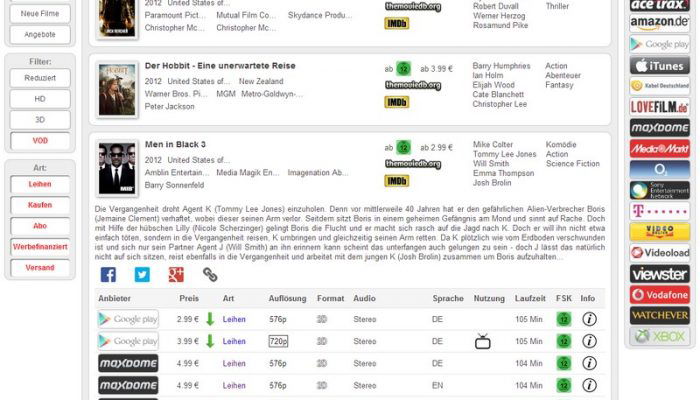This screenshot has width=700, height=400.
Task: Click Barry Sonnenfeld director name
Action: point(174,185)
